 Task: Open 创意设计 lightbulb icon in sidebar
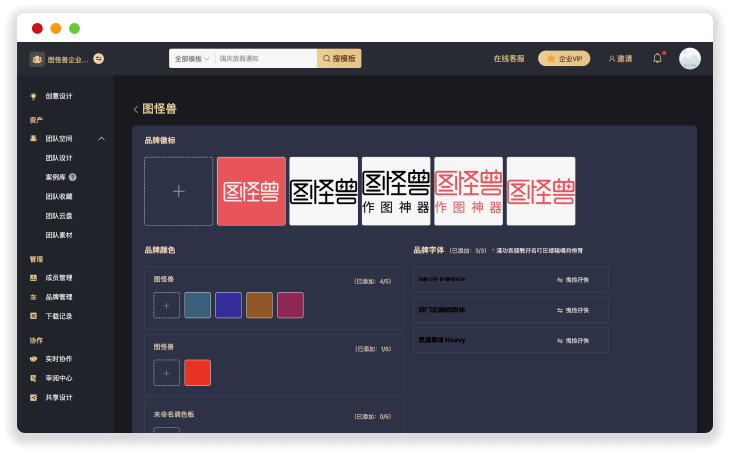coord(33,96)
